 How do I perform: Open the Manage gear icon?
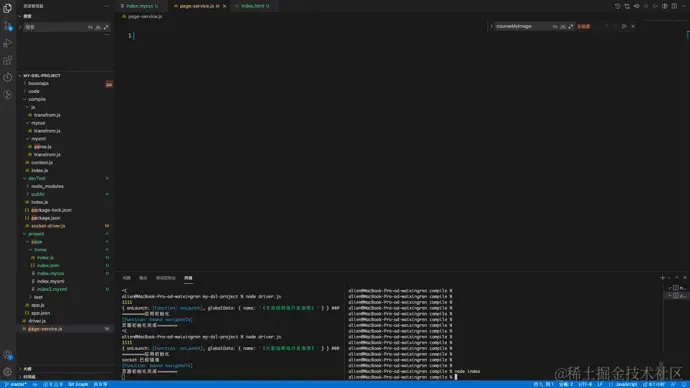coord(7,372)
